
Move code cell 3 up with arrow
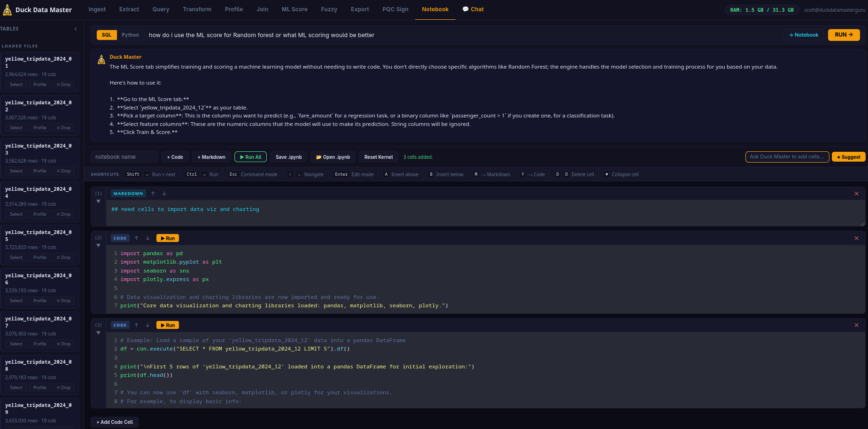coord(136,325)
